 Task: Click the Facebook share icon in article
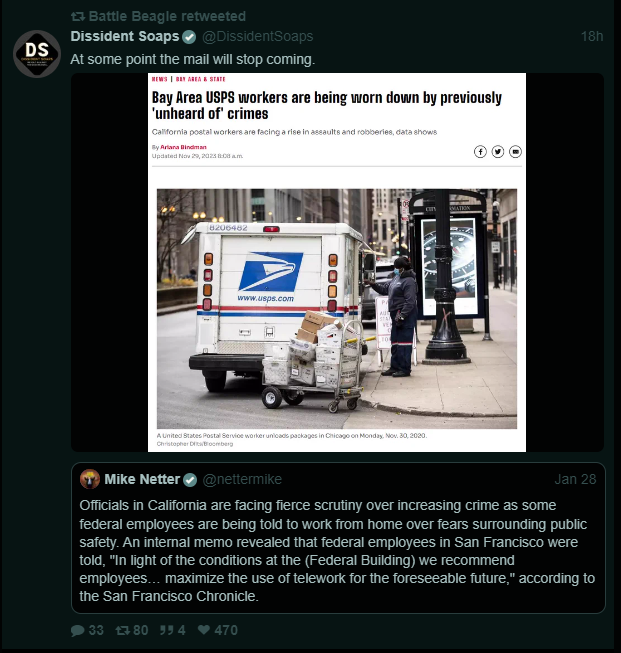(480, 152)
